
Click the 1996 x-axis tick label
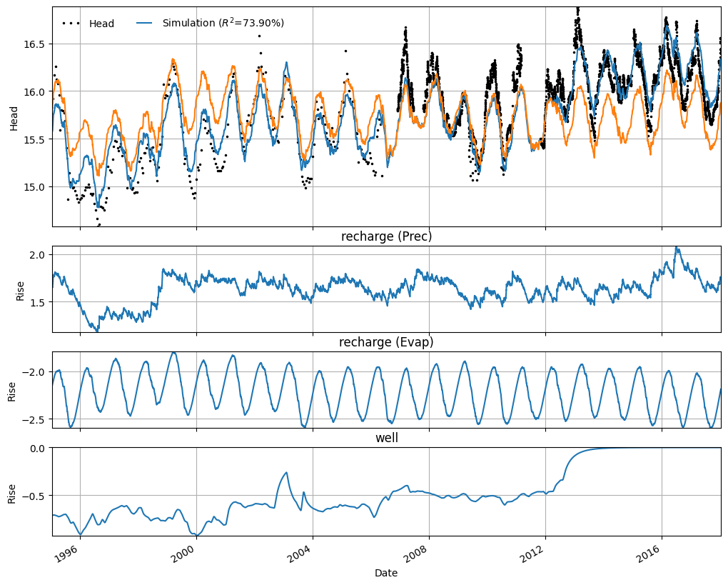(67, 554)
